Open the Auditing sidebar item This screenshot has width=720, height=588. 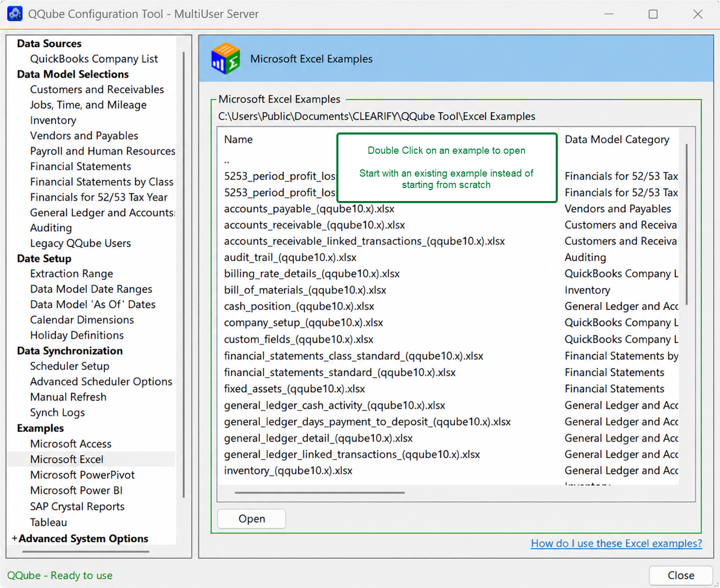pyautogui.click(x=51, y=228)
